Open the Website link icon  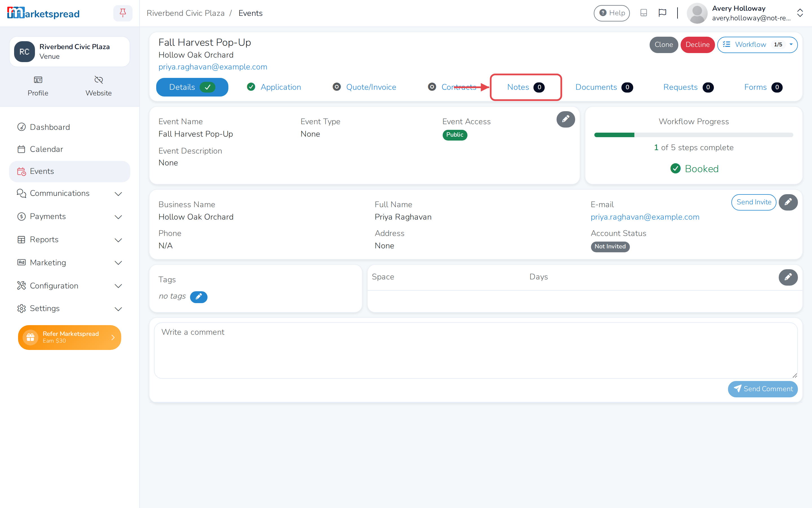click(x=99, y=80)
